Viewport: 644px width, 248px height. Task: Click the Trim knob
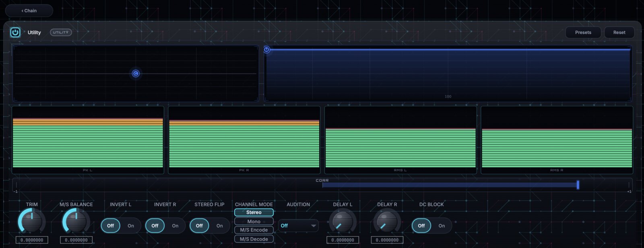(x=32, y=221)
